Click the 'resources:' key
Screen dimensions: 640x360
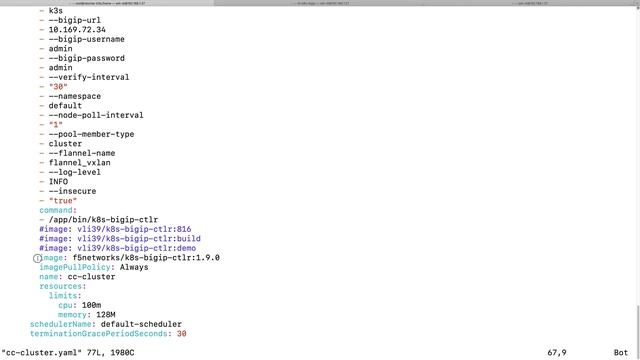(63, 286)
